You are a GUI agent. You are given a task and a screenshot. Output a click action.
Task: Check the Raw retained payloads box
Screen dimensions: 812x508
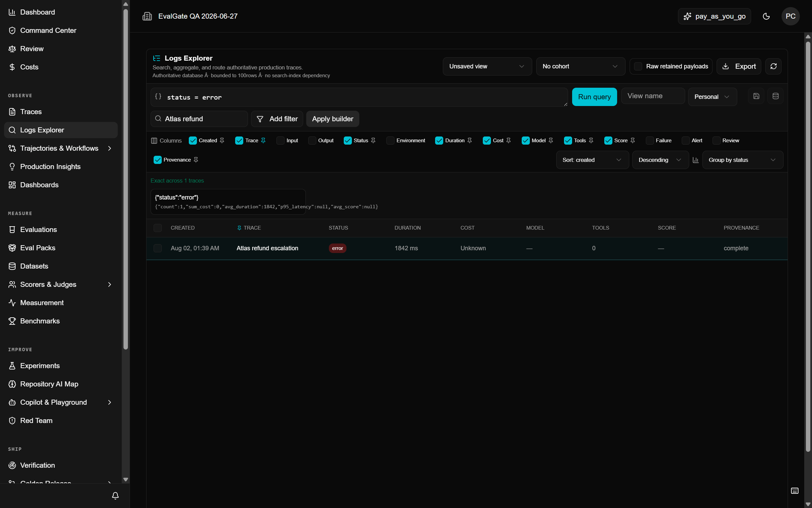(638, 66)
